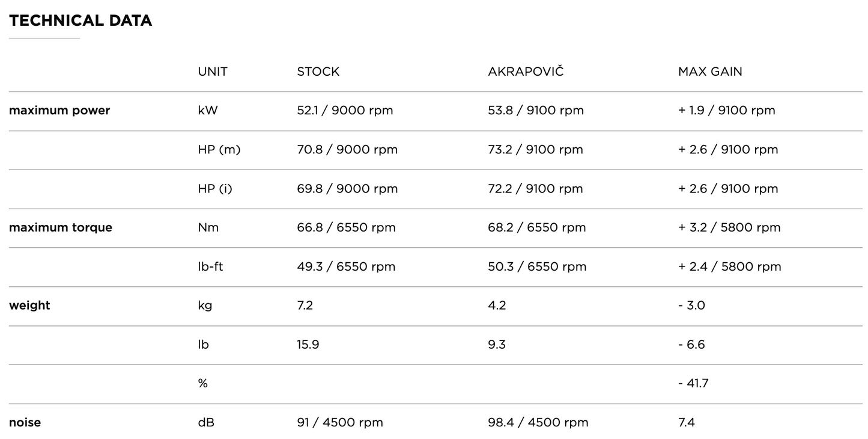
Task: Click the AKRAPOVIČ column header
Action: (526, 72)
